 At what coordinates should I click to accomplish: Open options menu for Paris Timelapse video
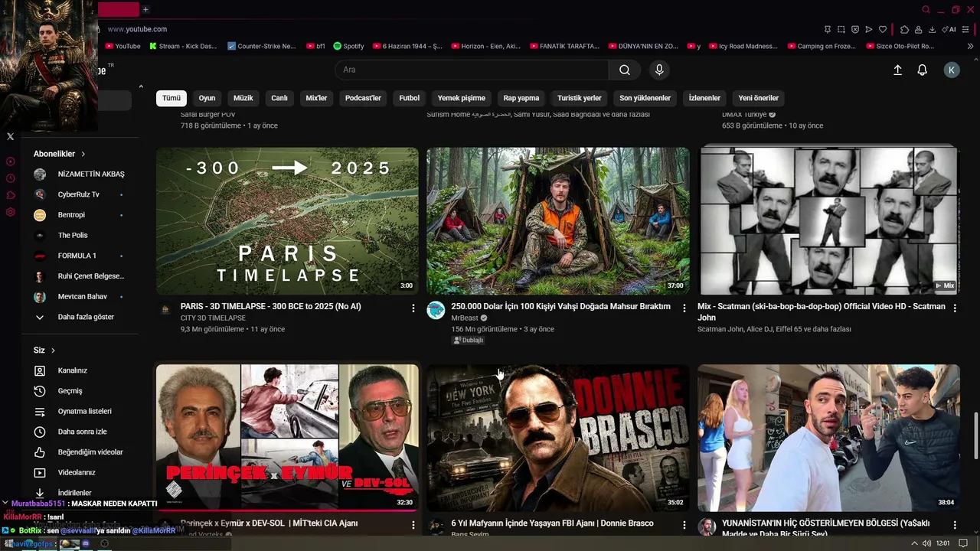413,308
